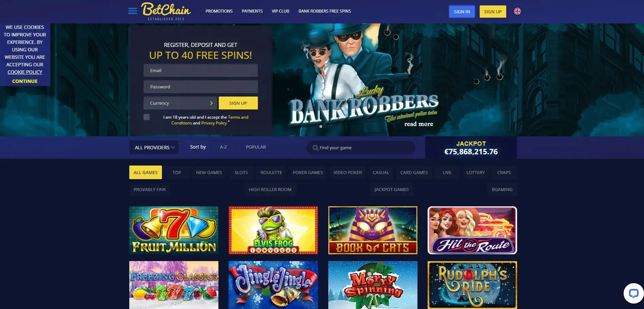
Task: Open the Currency selector
Action: pyautogui.click(x=180, y=103)
